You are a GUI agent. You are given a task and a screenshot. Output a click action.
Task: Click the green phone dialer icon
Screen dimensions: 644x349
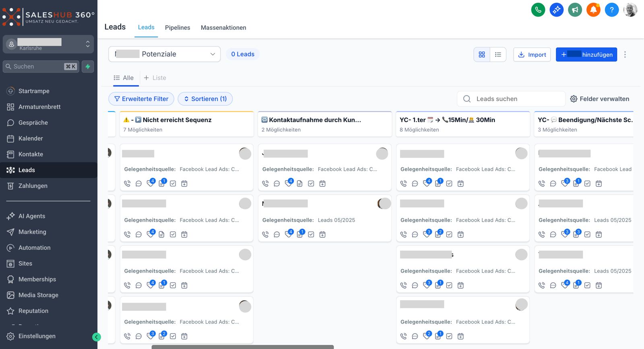click(x=538, y=10)
